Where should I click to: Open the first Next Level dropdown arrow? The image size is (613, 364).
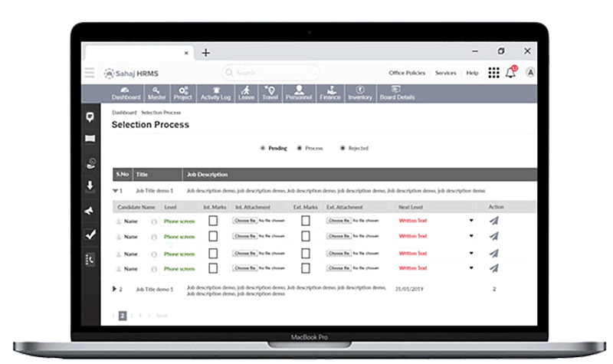pyautogui.click(x=471, y=221)
